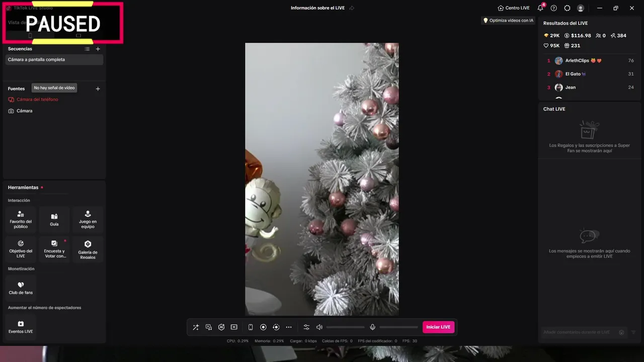Add a new scene in Secuencias

(98, 49)
